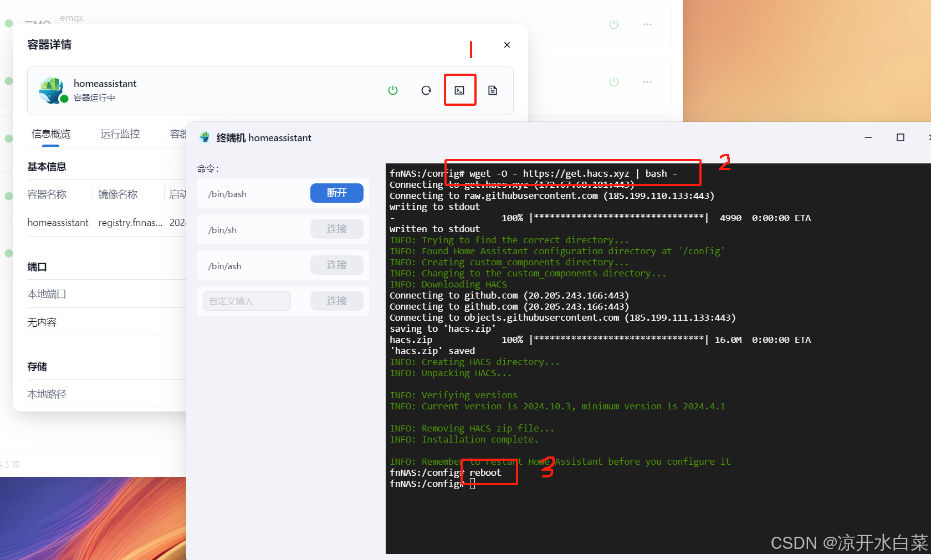Minimize the terminal homeassistant window
The height and width of the screenshot is (560, 931).
pyautogui.click(x=868, y=137)
